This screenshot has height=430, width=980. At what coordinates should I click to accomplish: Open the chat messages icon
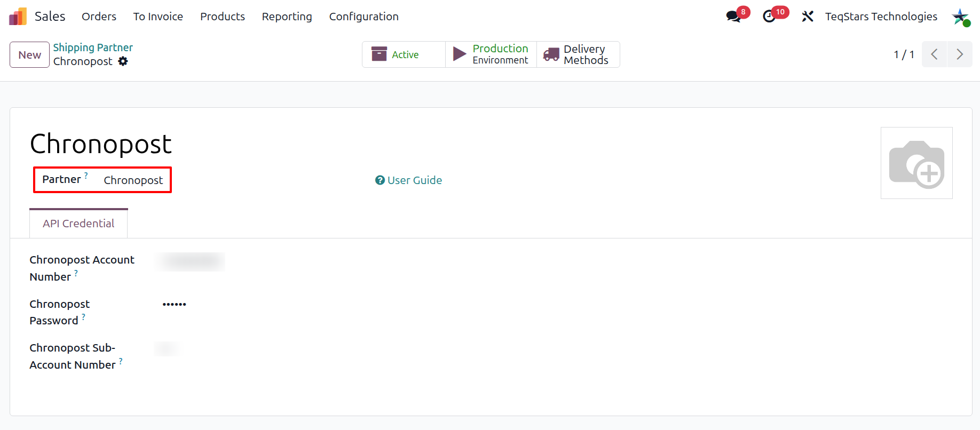[x=734, y=17]
